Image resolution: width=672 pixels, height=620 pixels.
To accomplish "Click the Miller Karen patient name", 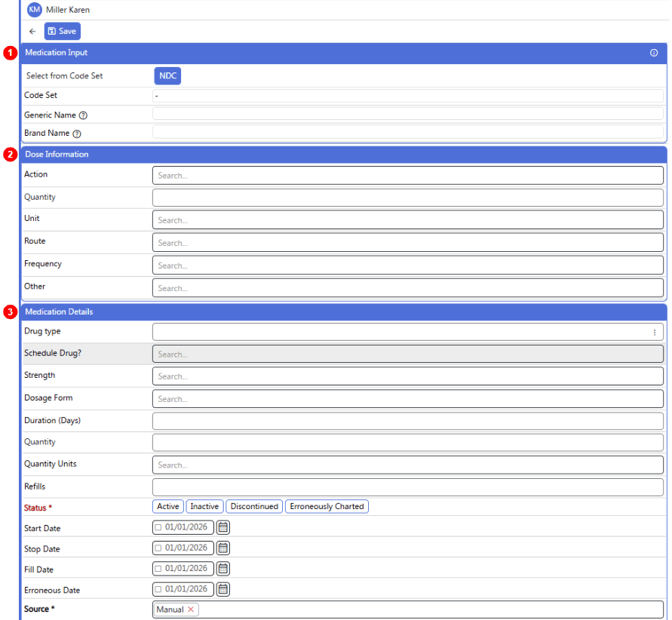I will 68,10.
